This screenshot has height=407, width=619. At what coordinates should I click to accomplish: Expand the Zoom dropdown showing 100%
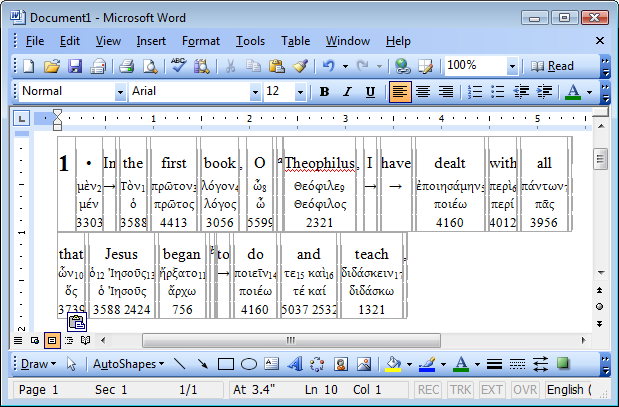tap(512, 66)
